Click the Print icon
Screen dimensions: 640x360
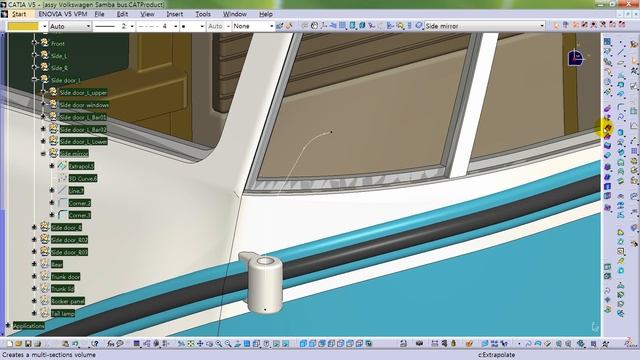point(38,344)
